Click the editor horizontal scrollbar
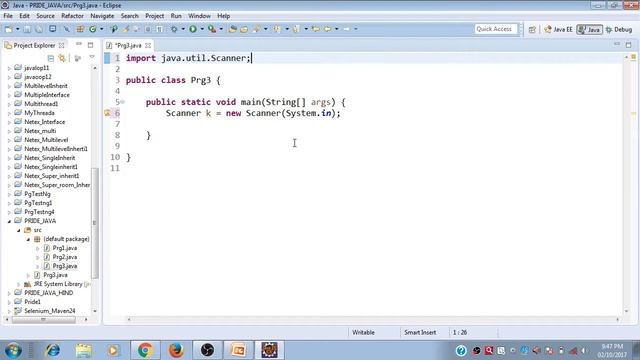Screen dimensions: 640x360 (x=373, y=320)
